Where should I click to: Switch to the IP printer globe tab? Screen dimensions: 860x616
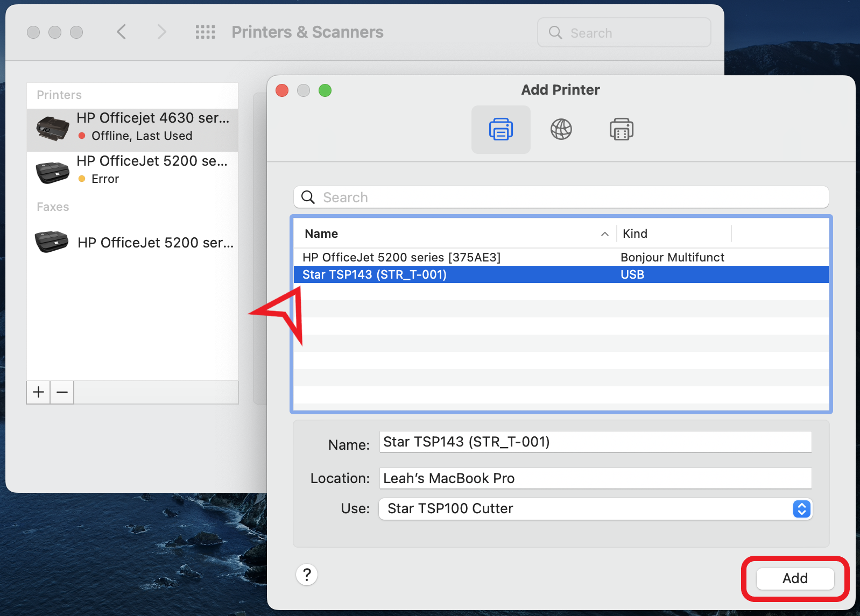point(561,130)
